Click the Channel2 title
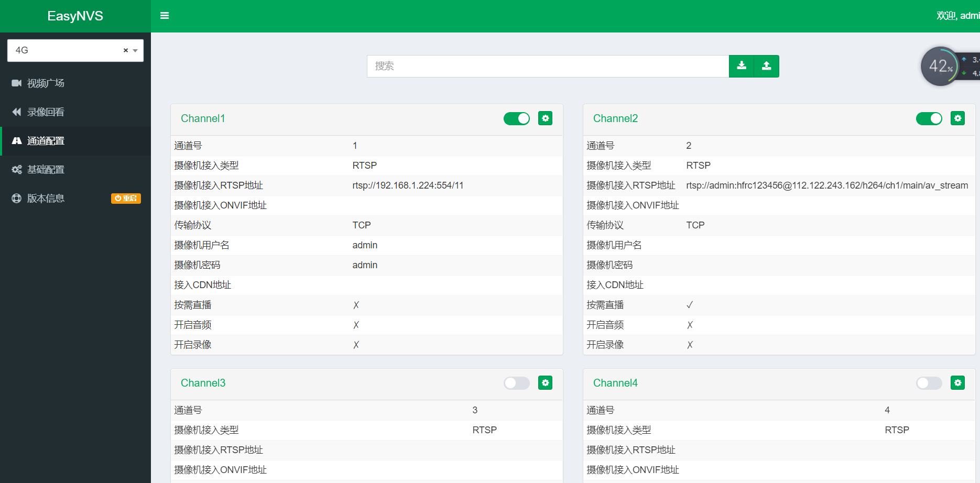 tap(615, 118)
